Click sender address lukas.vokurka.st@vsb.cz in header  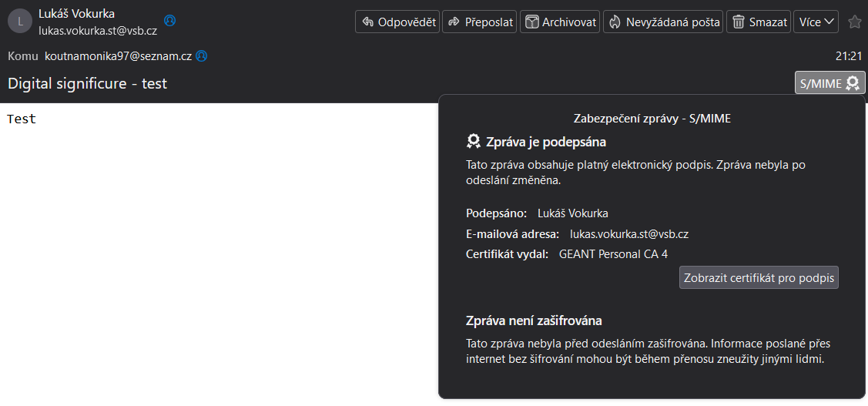[98, 31]
